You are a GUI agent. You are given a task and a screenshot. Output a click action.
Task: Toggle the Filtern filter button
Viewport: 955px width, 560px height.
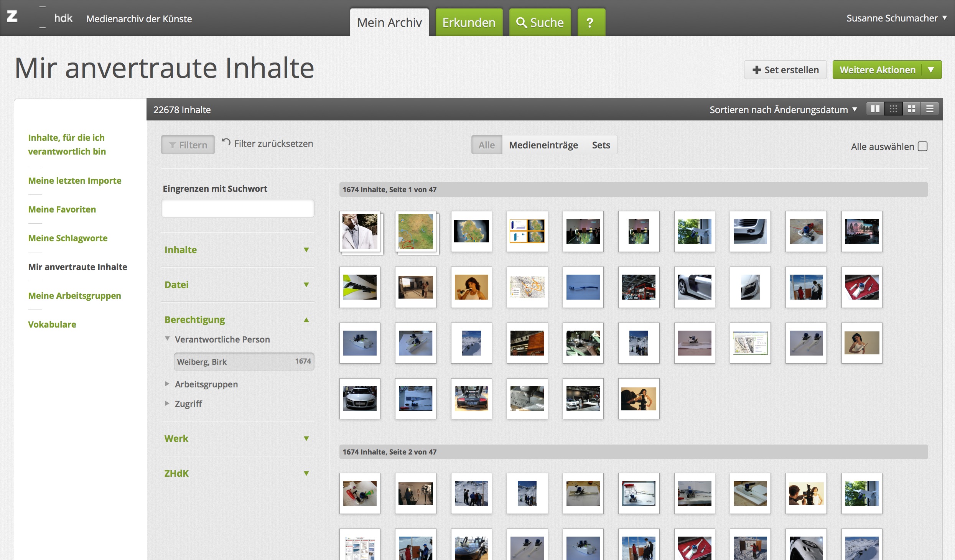[x=188, y=145]
